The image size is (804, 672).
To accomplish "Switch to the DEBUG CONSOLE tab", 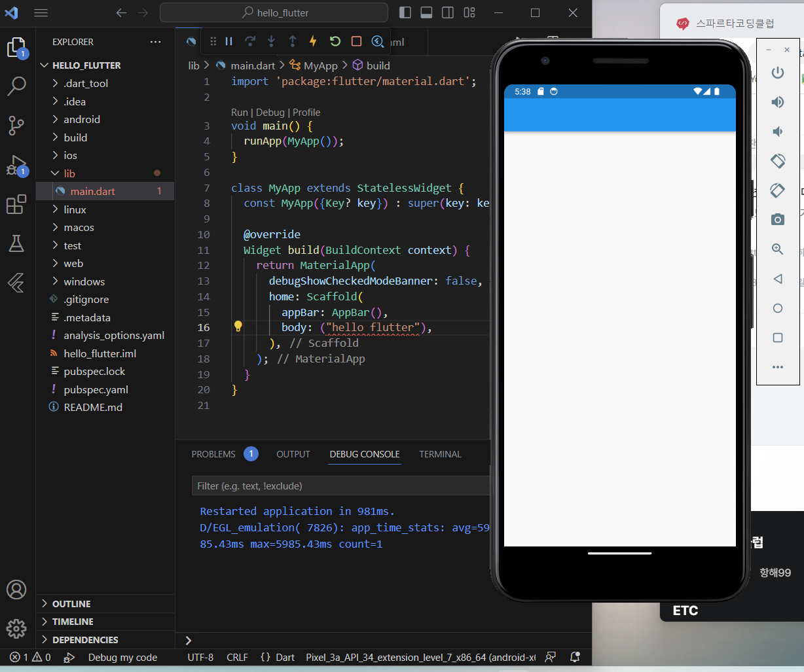I will click(365, 454).
